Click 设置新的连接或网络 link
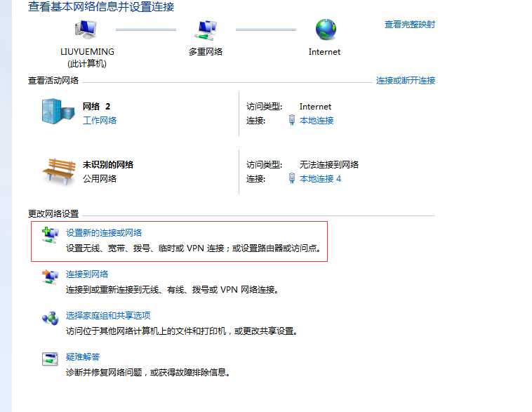This screenshot has height=412, width=532. [x=104, y=232]
